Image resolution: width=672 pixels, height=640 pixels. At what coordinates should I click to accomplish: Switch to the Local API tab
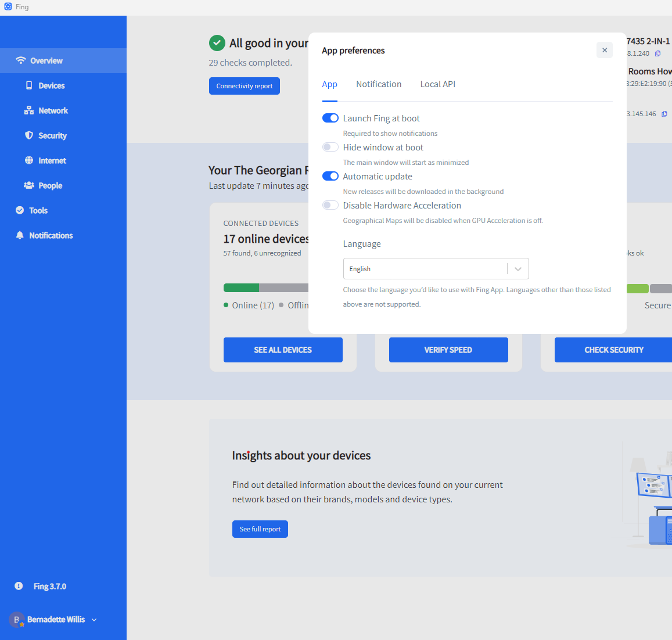(x=437, y=84)
